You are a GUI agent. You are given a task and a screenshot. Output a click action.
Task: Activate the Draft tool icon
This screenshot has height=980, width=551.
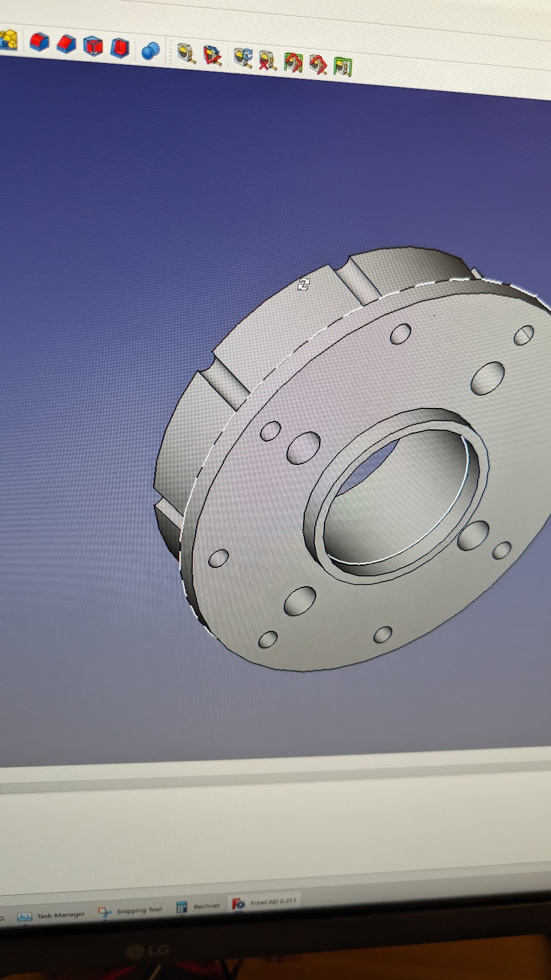pyautogui.click(x=93, y=46)
